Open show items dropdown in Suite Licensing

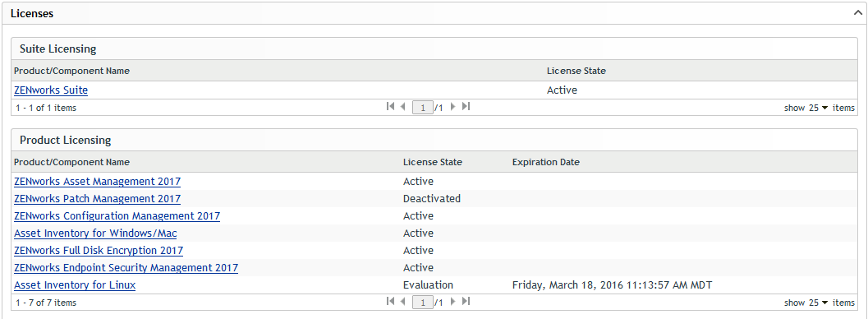(819, 108)
